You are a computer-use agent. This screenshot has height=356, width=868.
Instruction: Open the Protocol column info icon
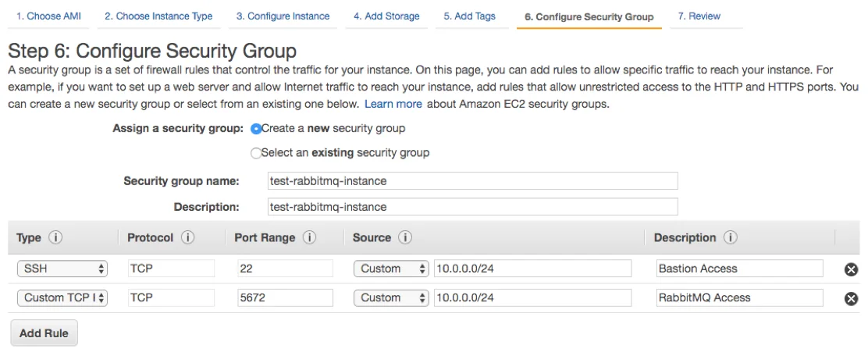187,237
